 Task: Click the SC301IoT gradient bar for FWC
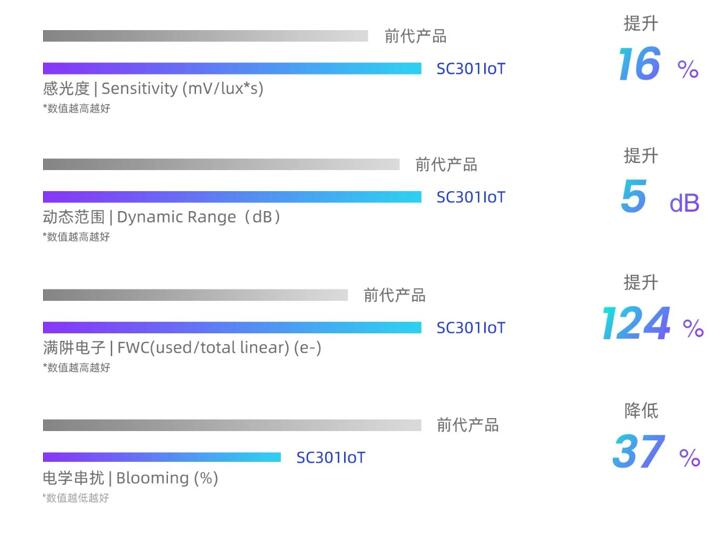coord(232,327)
